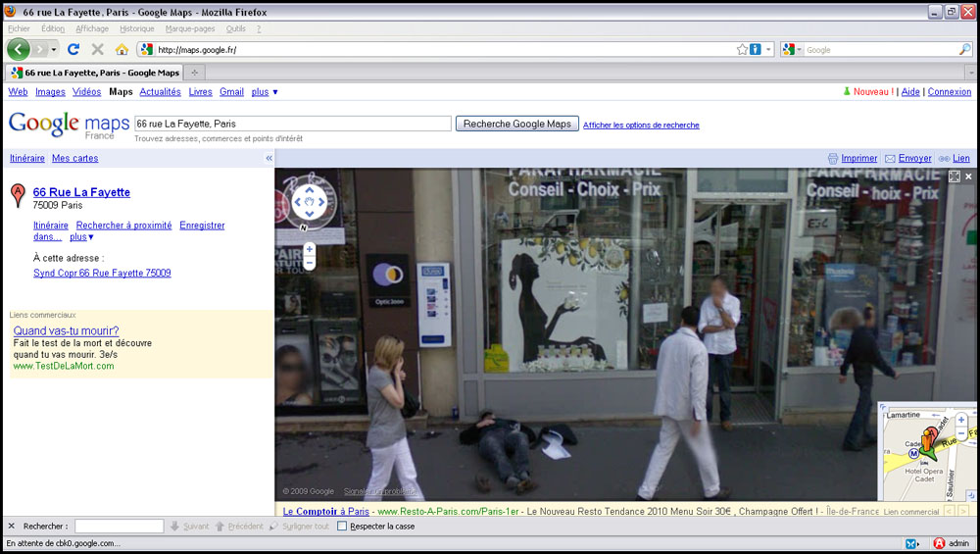This screenshot has height=554, width=980.
Task: Open Le Comptoir à Paris ad link
Action: point(326,512)
